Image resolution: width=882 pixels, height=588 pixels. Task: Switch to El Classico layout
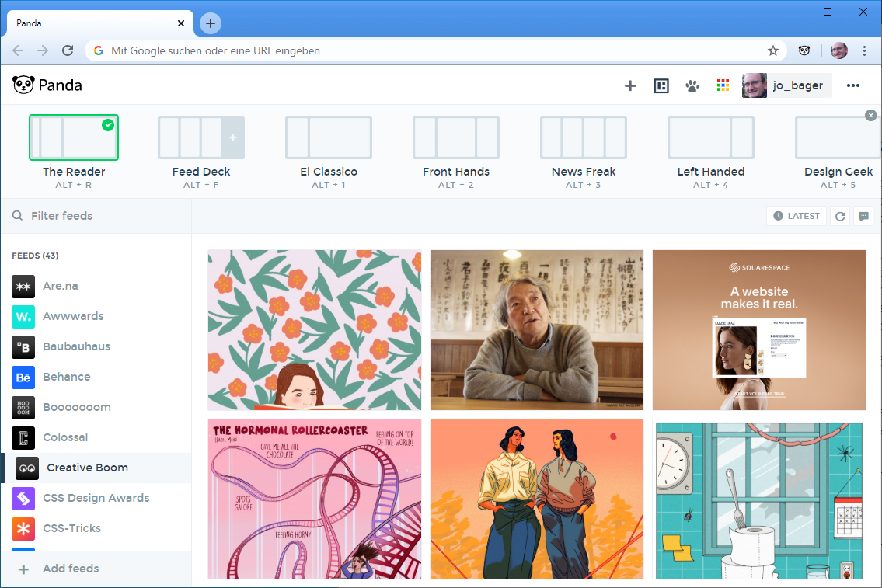coord(329,138)
